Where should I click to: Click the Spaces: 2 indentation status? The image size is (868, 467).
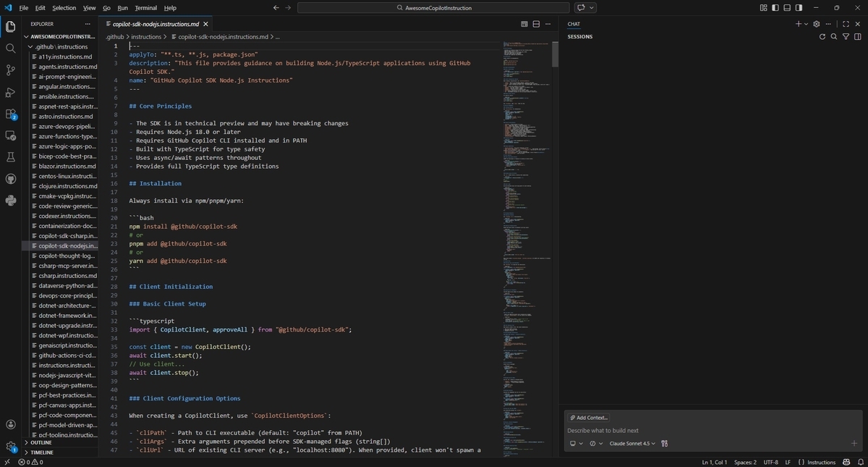coord(745,462)
